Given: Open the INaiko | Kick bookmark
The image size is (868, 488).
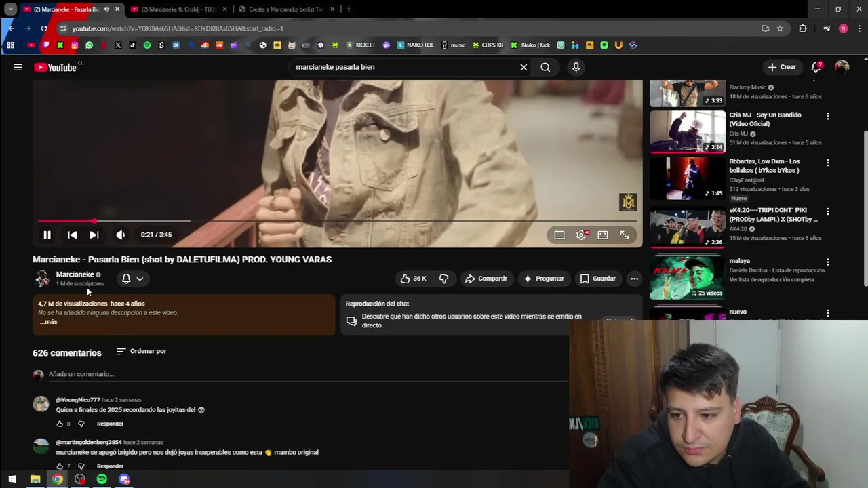Looking at the screenshot, I should coord(530,45).
